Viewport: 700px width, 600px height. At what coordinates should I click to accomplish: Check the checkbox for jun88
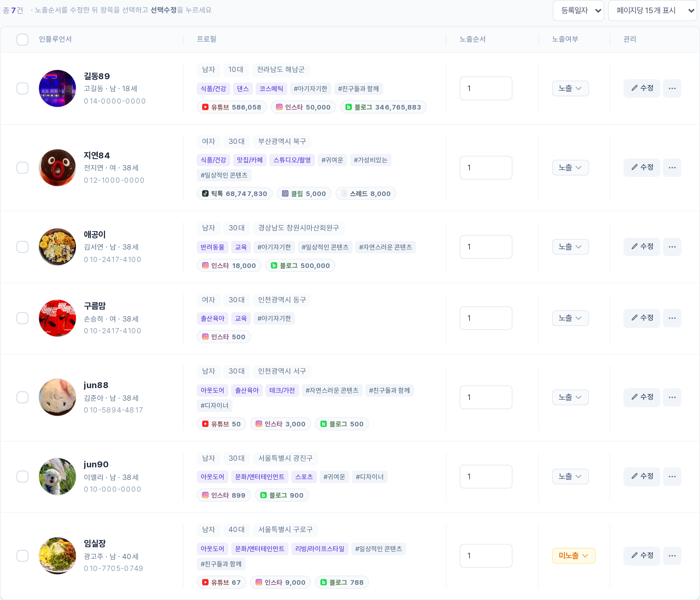[x=23, y=398]
